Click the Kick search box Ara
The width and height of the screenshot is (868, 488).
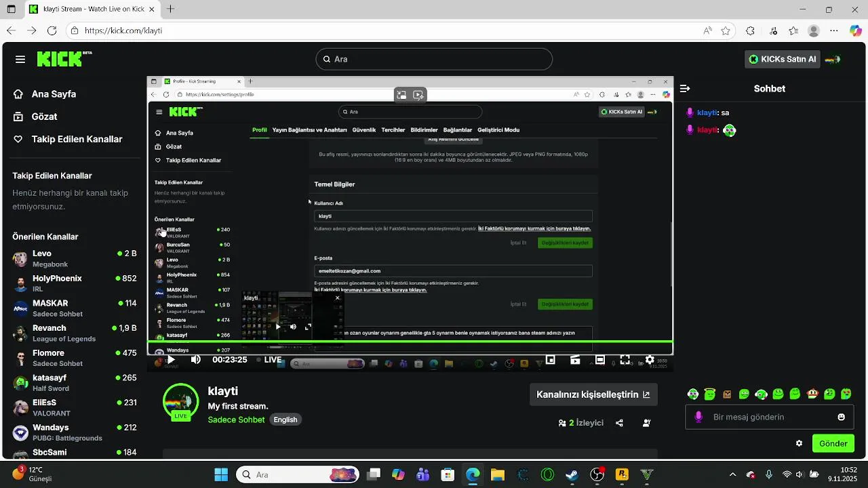tap(434, 59)
